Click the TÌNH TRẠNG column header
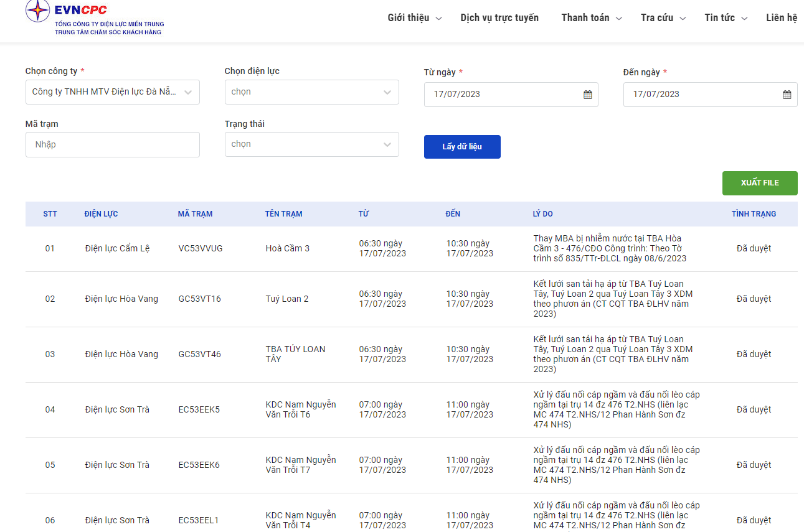Image resolution: width=804 pixels, height=532 pixels. [754, 214]
